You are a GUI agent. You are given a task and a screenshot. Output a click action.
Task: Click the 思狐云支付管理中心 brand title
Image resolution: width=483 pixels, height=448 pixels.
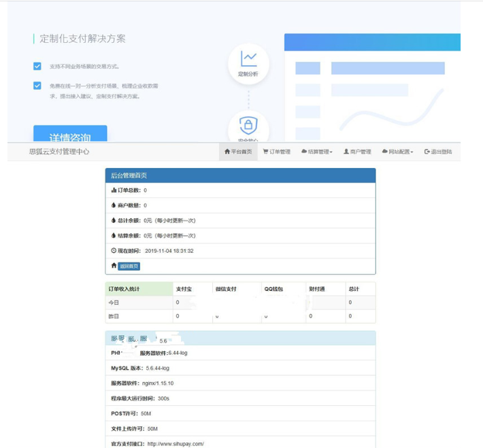(59, 152)
